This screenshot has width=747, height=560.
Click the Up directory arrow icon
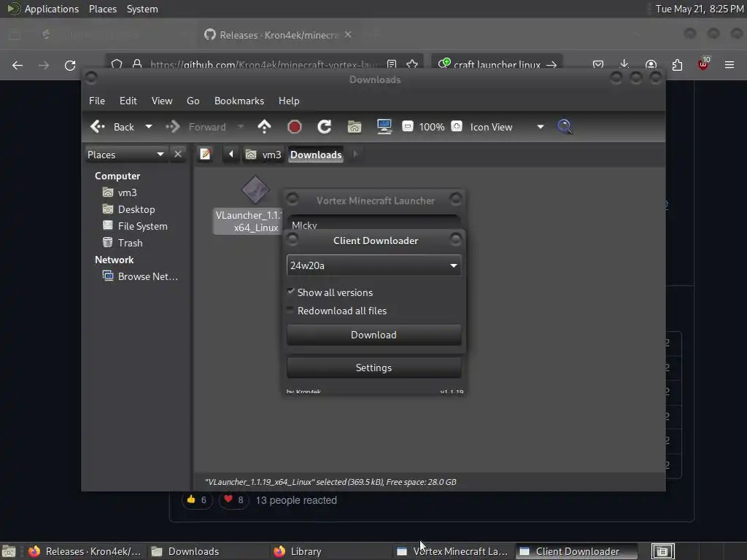264,127
